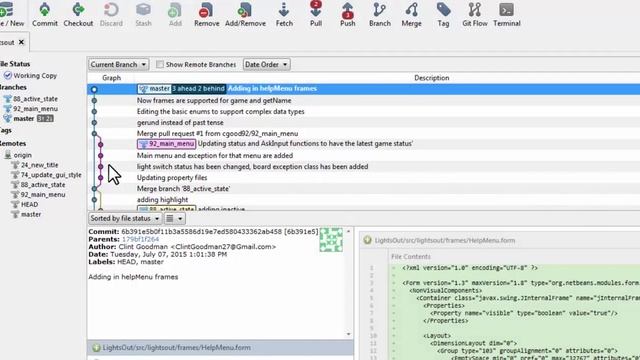Open the Current Branch dropdown
Image resolution: width=640 pixels, height=360 pixels.
(118, 64)
